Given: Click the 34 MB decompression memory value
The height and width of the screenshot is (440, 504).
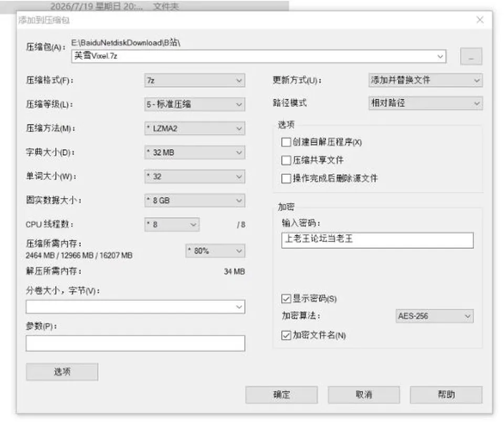Looking at the screenshot, I should [234, 271].
